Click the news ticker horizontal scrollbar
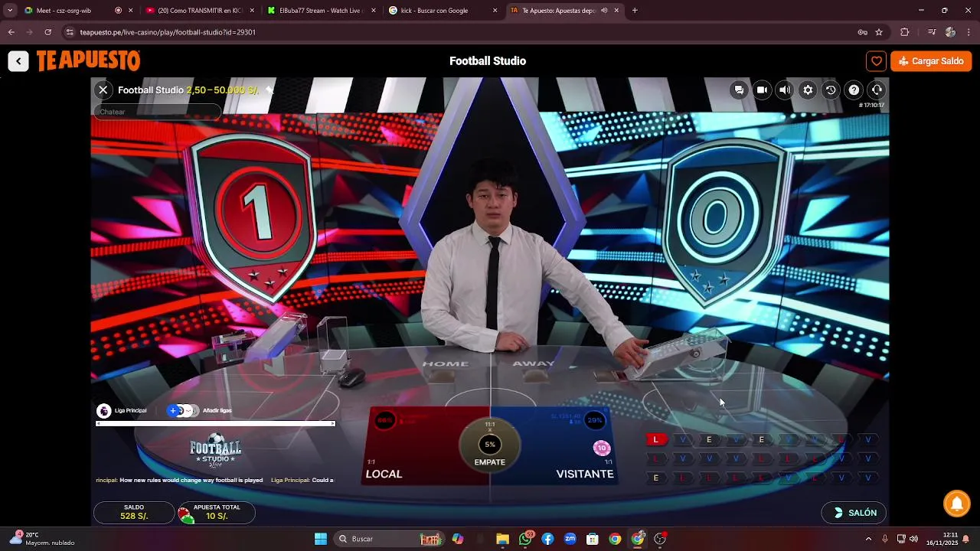The image size is (980, 551). (215, 423)
